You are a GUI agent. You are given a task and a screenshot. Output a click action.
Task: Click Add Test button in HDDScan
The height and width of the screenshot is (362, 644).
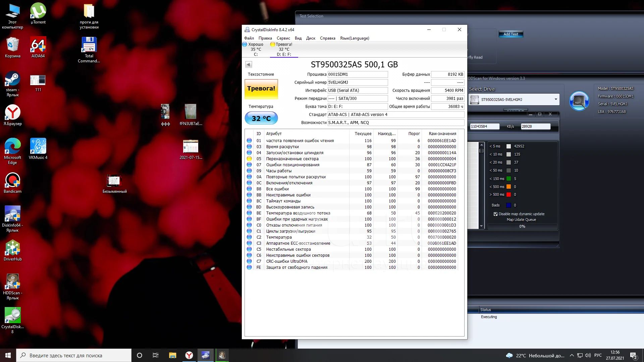pos(511,34)
